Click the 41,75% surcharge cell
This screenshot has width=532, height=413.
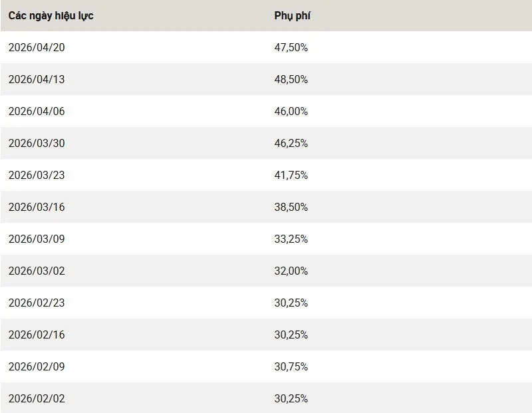click(291, 175)
